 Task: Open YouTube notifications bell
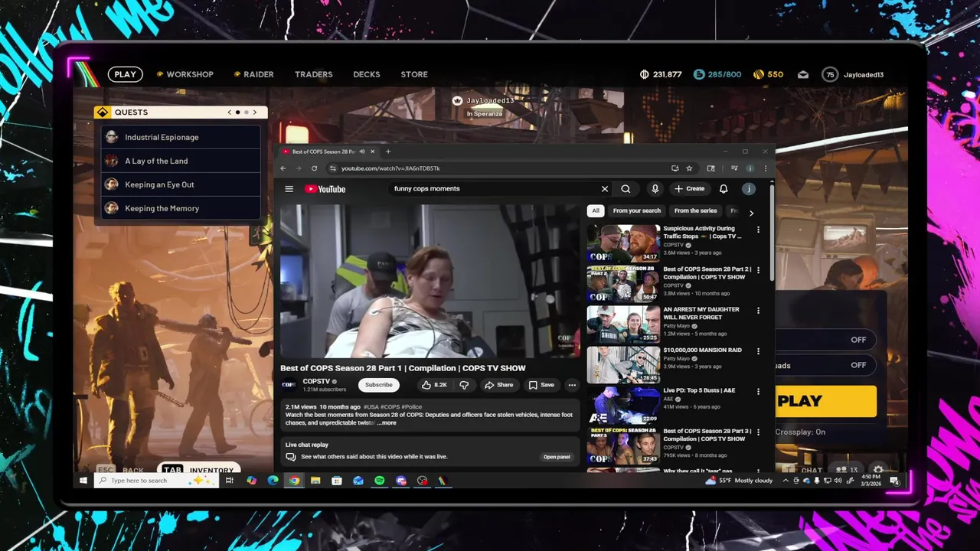[x=724, y=189]
